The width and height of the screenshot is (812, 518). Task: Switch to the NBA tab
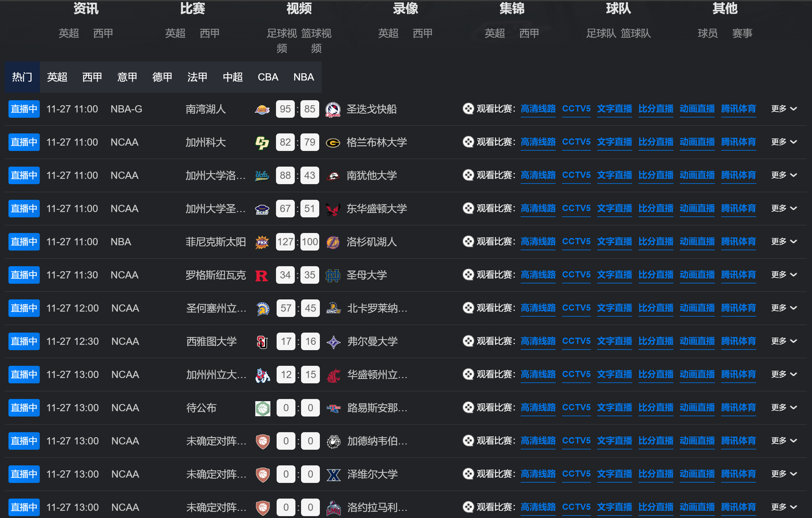tap(304, 77)
